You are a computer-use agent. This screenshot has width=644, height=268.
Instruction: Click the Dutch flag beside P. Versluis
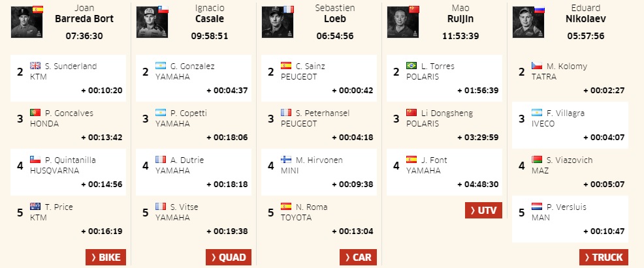538,207
